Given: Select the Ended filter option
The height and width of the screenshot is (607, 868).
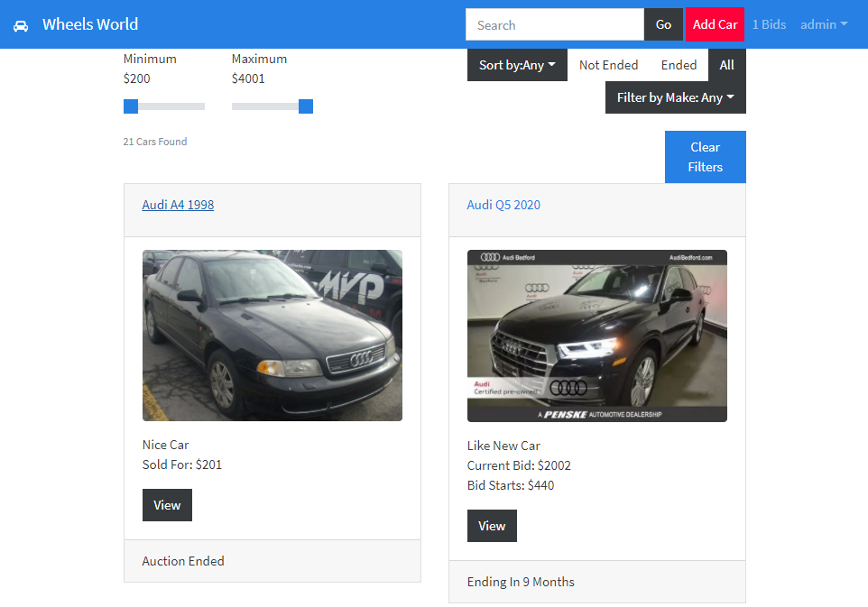Looking at the screenshot, I should pyautogui.click(x=679, y=65).
